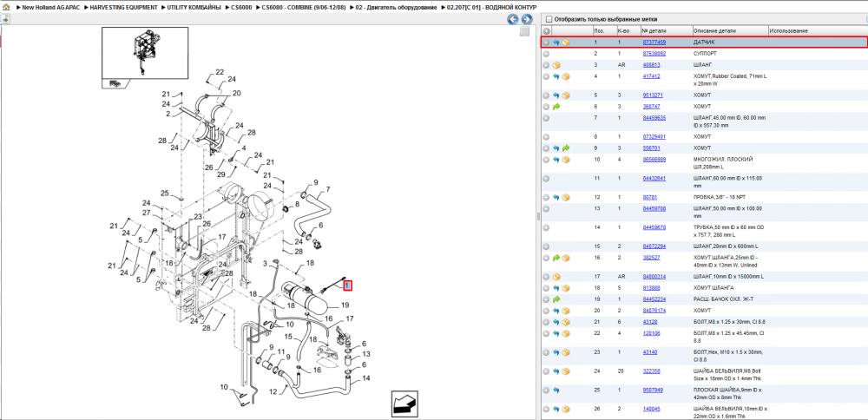868x420 pixels.
Task: Click the box icon for part 400813
Action: coord(556,65)
